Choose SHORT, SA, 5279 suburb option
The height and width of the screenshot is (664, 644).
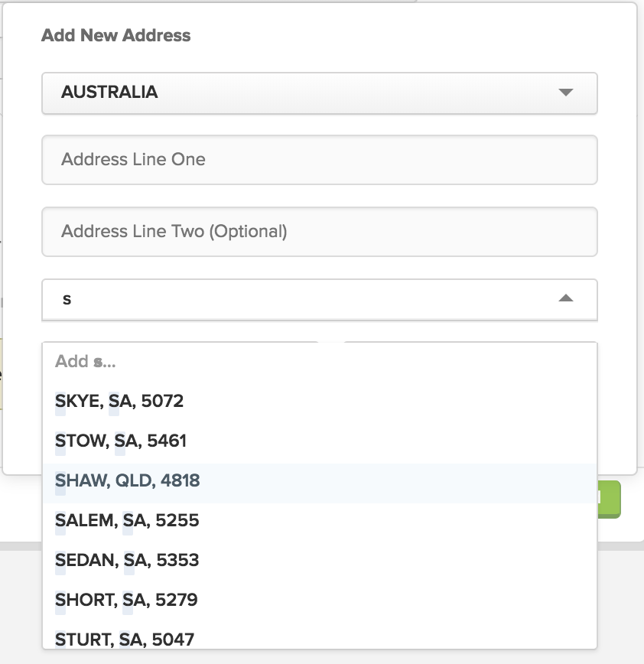click(x=319, y=600)
